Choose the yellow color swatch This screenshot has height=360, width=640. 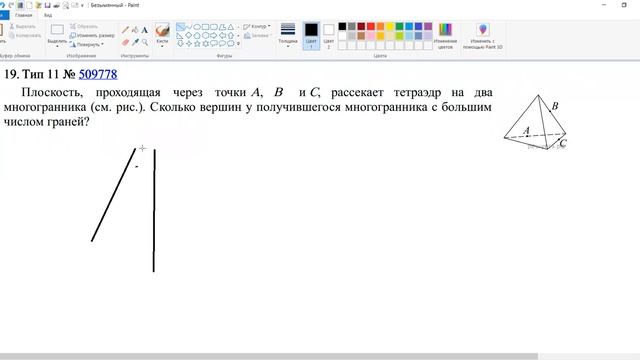pos(390,27)
